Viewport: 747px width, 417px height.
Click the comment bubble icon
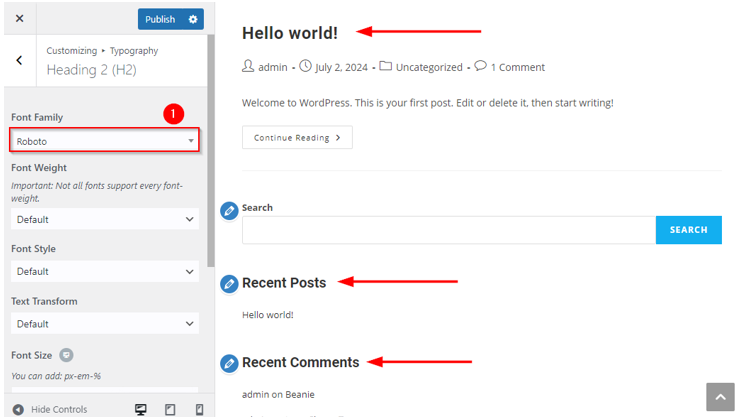click(x=481, y=66)
